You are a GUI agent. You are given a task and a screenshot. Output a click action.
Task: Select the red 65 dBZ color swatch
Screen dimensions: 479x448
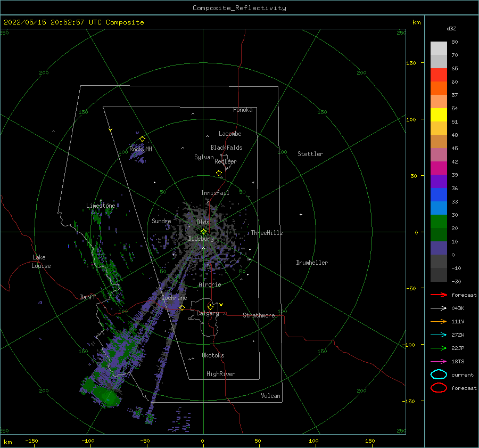(x=439, y=75)
